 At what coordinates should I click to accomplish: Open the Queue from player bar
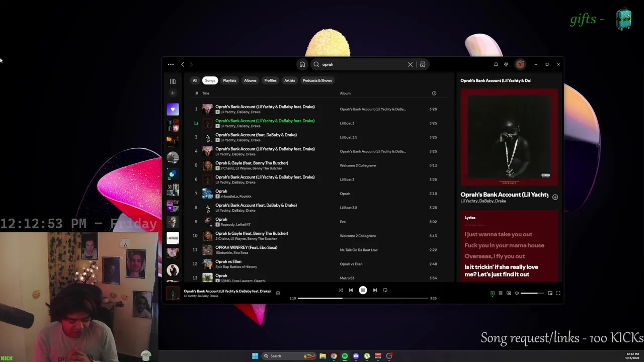[501, 293]
